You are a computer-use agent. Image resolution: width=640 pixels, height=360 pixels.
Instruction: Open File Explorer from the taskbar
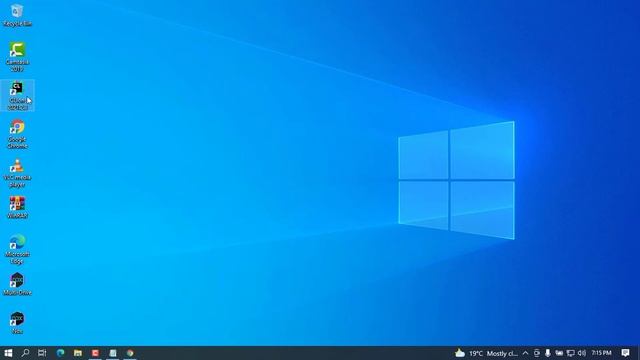point(78,353)
